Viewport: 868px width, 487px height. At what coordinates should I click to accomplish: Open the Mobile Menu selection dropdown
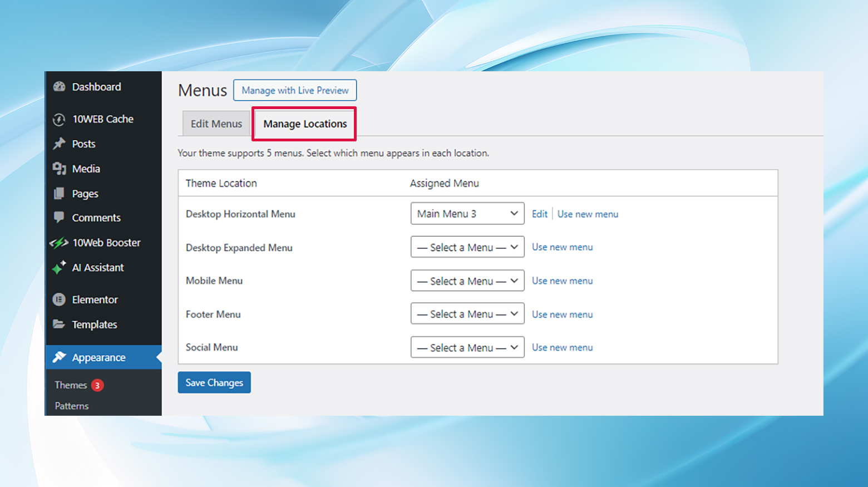click(467, 281)
